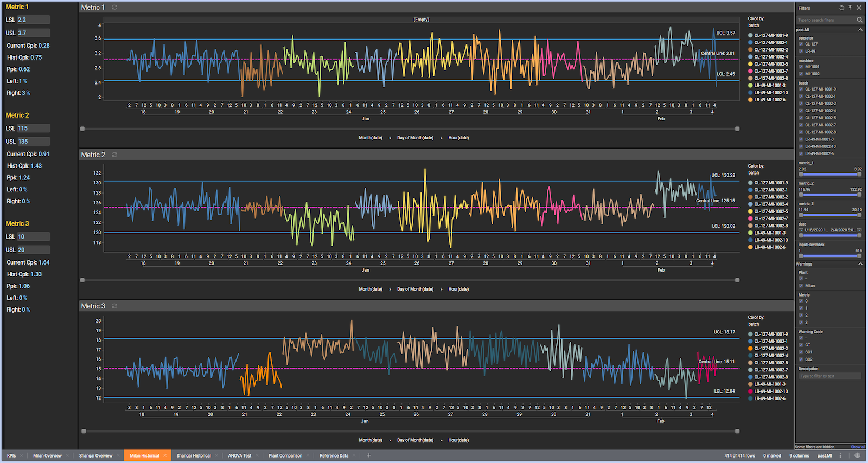Edit the Metric 1 LSL value field
The image size is (868, 463).
click(34, 20)
